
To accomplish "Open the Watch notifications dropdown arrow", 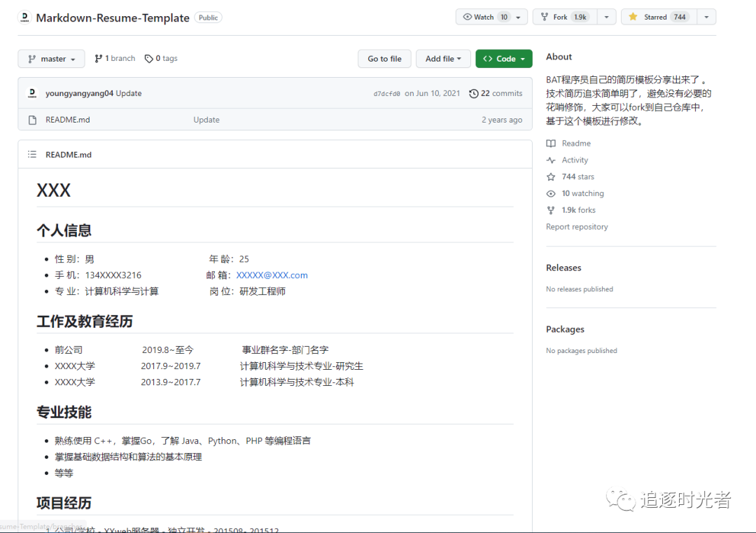I will (519, 17).
